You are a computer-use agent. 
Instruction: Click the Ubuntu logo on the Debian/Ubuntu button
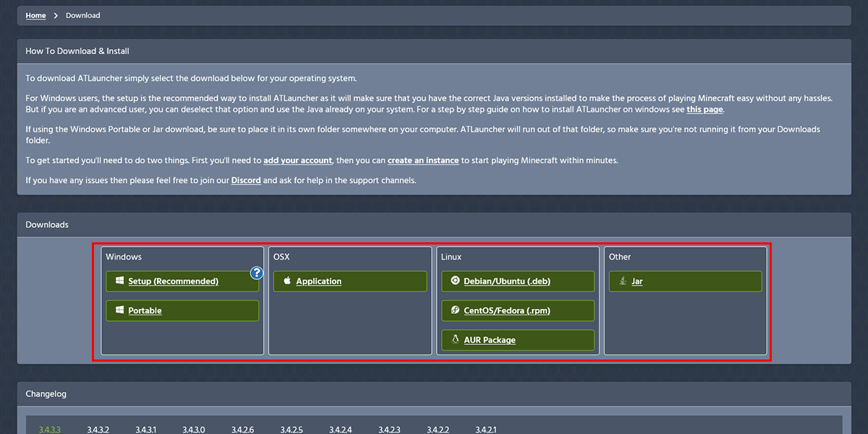(456, 281)
